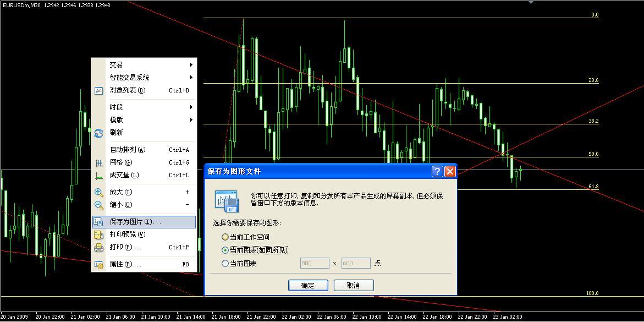The image size is (644, 322).
Task: Click the EURUSDm,M30 chart title text
Action: click(x=21, y=6)
